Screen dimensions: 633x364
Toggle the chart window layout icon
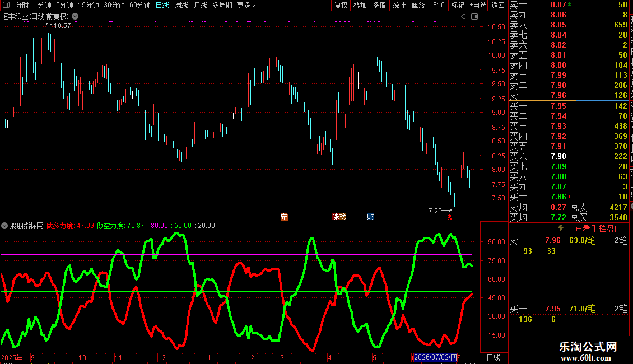tap(474, 17)
